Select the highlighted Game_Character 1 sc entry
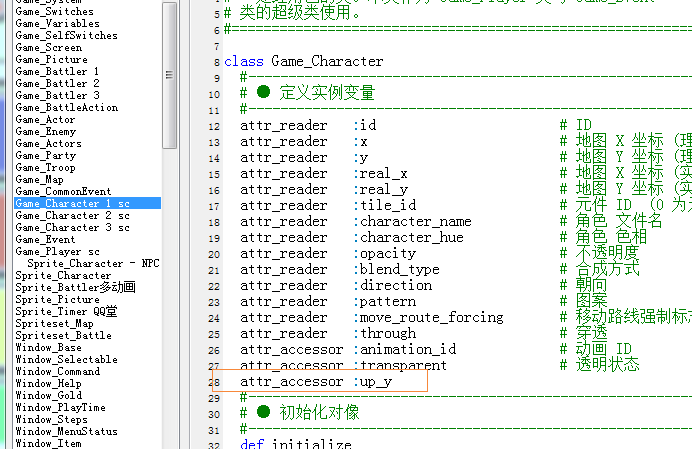Image resolution: width=692 pixels, height=449 pixels. tap(87, 203)
